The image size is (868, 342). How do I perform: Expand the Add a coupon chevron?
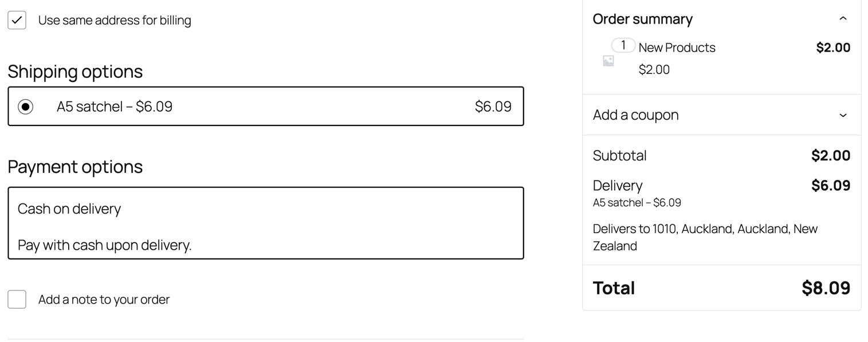843,115
